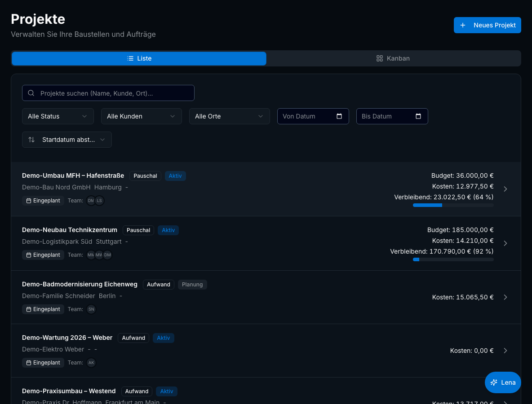Viewport: 532px width, 404px height.
Task: Click Aufwand badge on Praxisumbau Westend
Action: (137, 391)
